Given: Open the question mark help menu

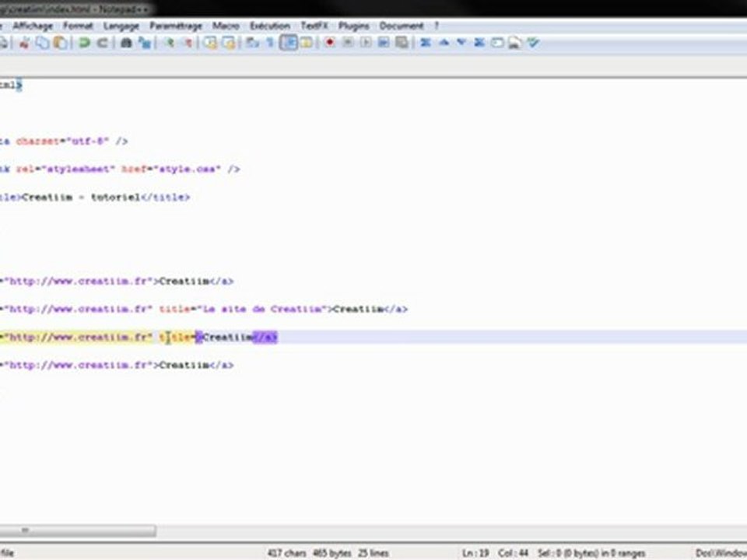Looking at the screenshot, I should (436, 26).
